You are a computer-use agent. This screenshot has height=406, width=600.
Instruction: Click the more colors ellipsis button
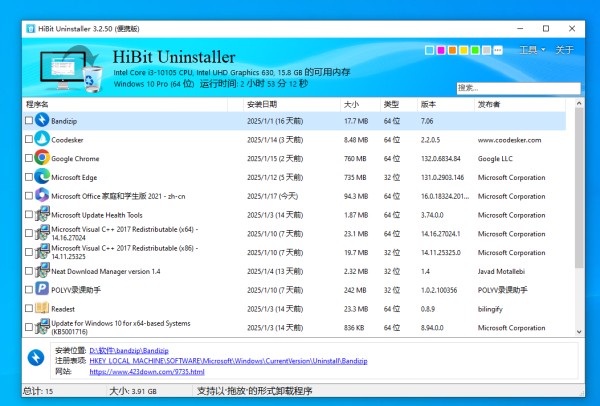tap(498, 50)
